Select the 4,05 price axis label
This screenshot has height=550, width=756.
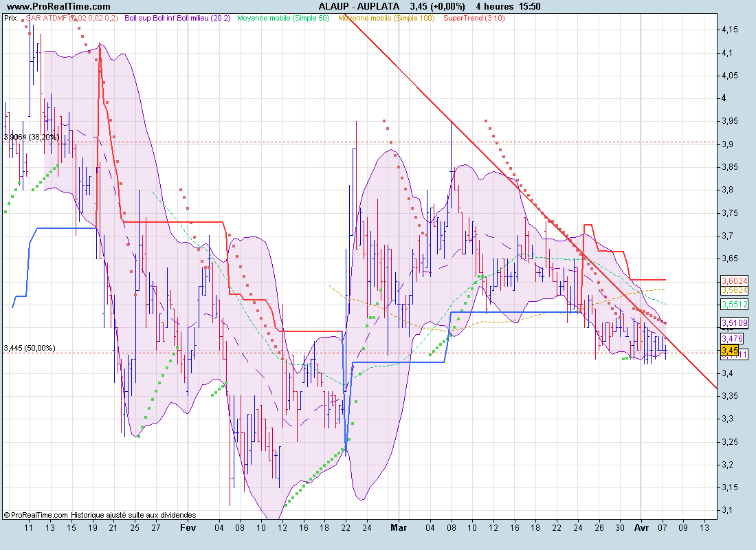tap(729, 76)
